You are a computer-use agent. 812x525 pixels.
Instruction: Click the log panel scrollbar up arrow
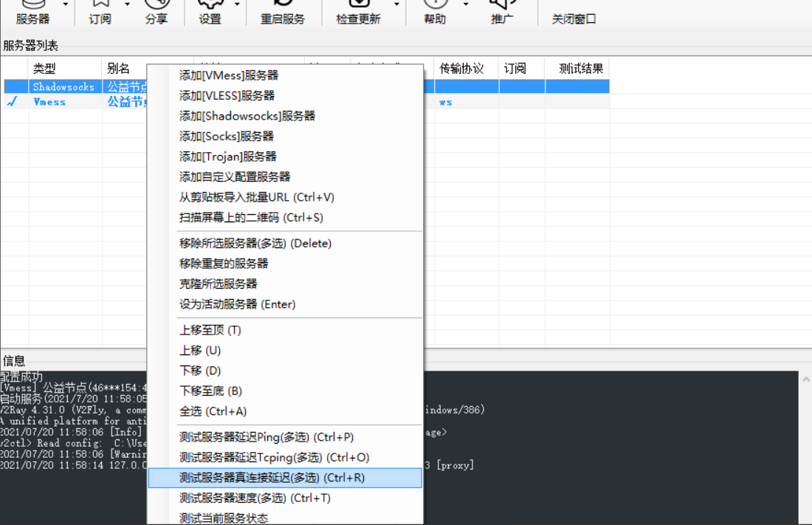(x=806, y=380)
